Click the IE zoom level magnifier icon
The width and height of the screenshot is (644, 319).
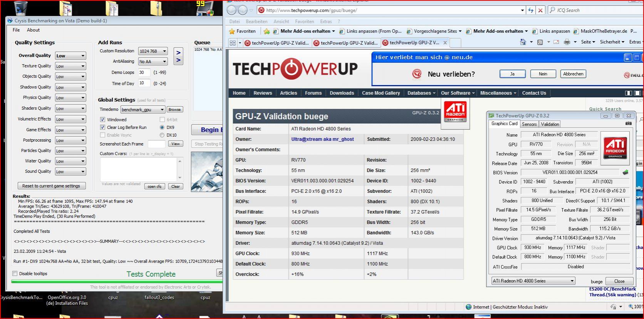click(x=631, y=307)
